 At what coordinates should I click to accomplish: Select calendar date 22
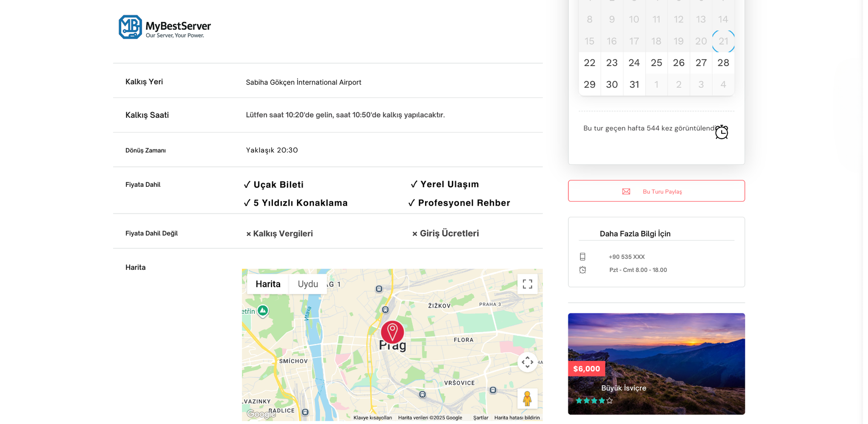590,63
